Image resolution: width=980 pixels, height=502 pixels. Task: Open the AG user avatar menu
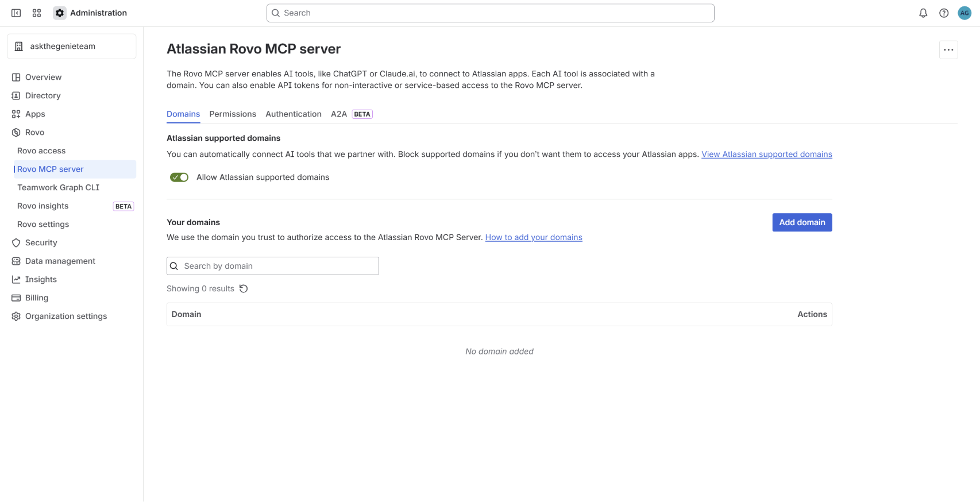[x=964, y=13]
